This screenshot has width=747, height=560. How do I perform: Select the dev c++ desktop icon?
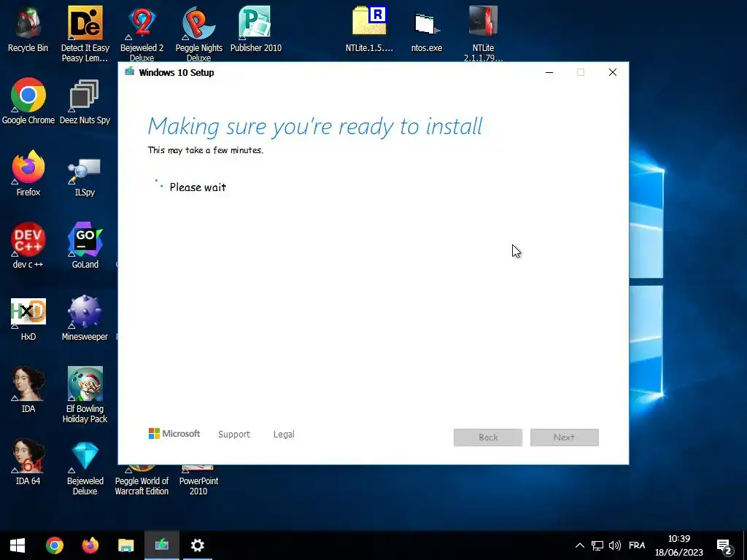point(28,246)
